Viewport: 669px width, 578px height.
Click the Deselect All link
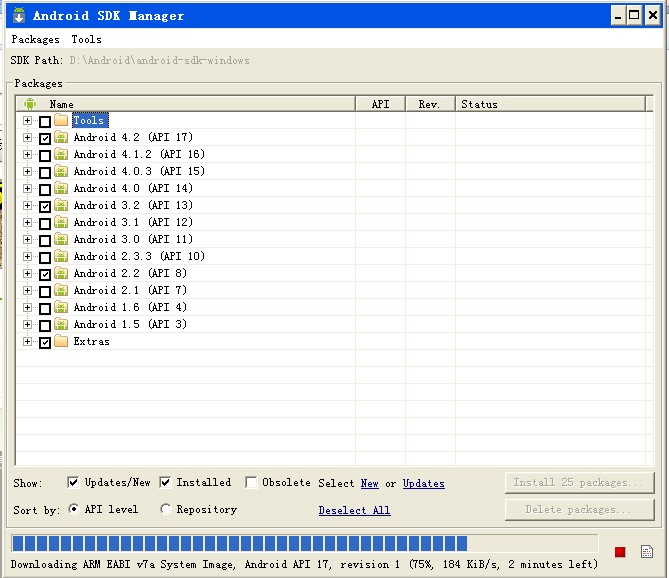click(355, 510)
